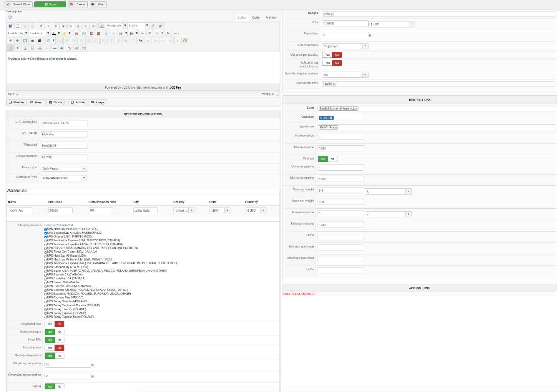Open the Paragraph format dropdown
Image resolution: width=560 pixels, height=392 pixels.
[116, 26]
